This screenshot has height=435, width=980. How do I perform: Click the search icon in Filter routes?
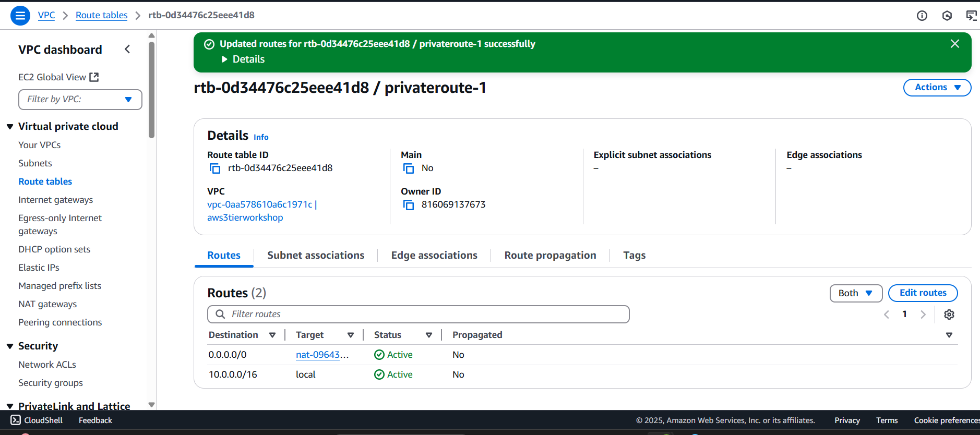click(220, 314)
